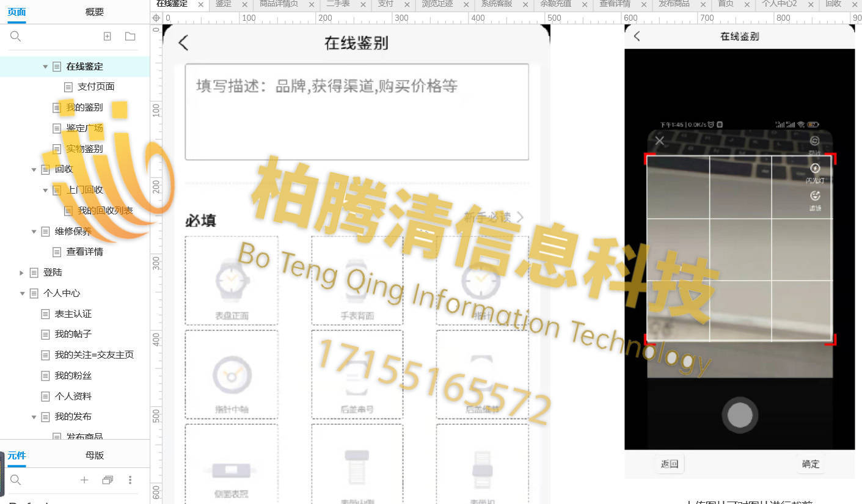Select the 表带扣 photo slot
The image size is (862, 504).
tap(483, 464)
